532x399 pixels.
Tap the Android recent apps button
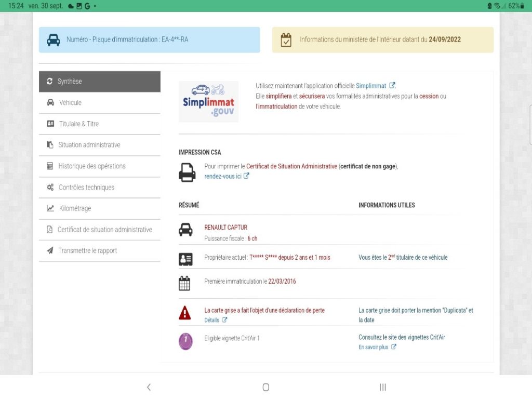click(x=383, y=387)
